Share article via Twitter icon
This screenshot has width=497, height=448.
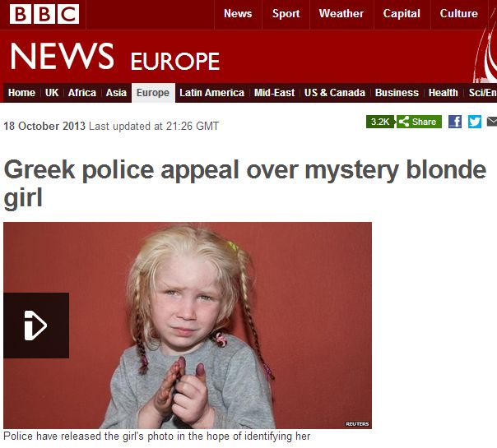point(475,122)
